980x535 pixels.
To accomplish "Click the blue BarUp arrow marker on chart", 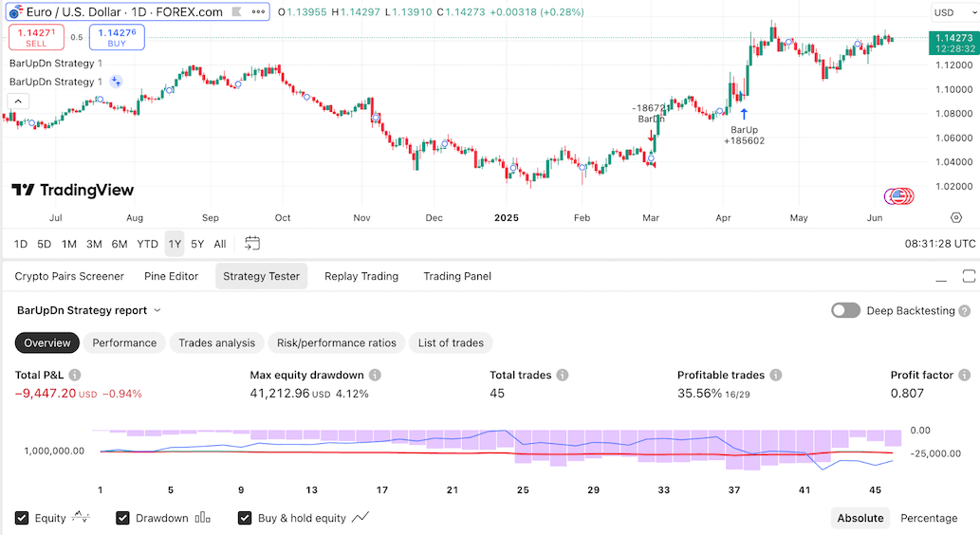I will (x=744, y=115).
